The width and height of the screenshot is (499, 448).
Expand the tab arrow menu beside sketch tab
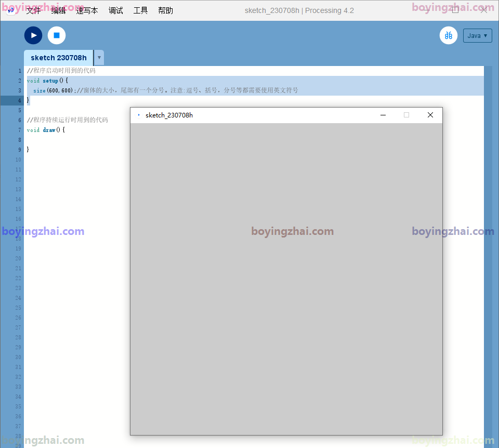[99, 58]
